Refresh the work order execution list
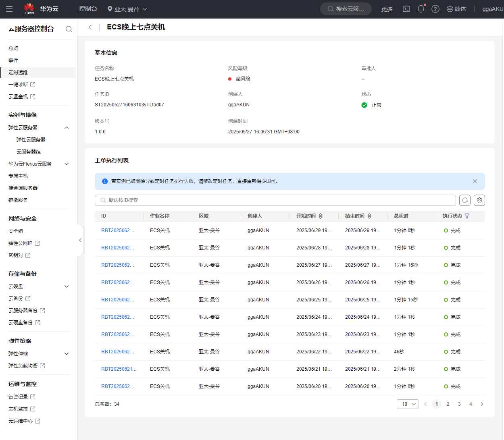 tap(465, 200)
